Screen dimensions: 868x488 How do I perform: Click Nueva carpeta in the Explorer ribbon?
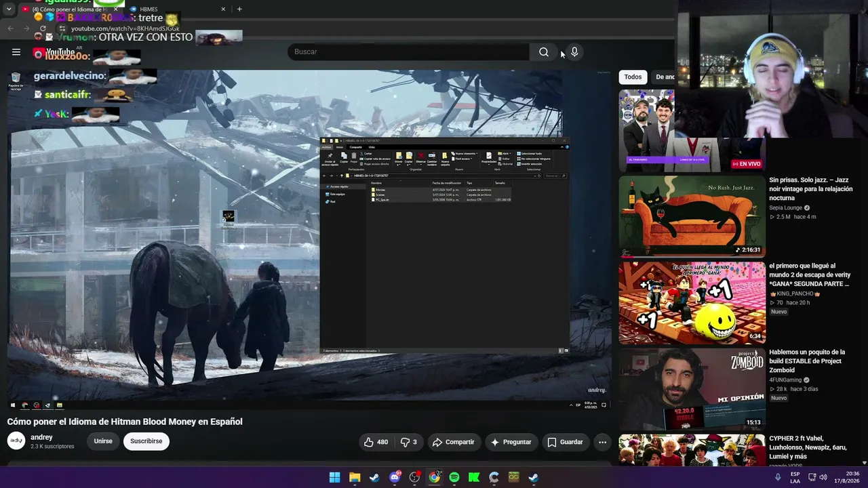click(446, 158)
